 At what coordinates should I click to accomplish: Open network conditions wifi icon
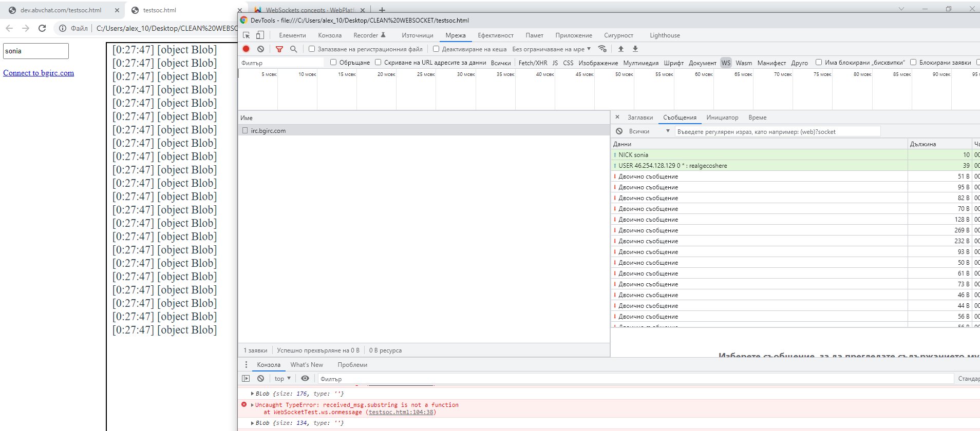(x=602, y=49)
